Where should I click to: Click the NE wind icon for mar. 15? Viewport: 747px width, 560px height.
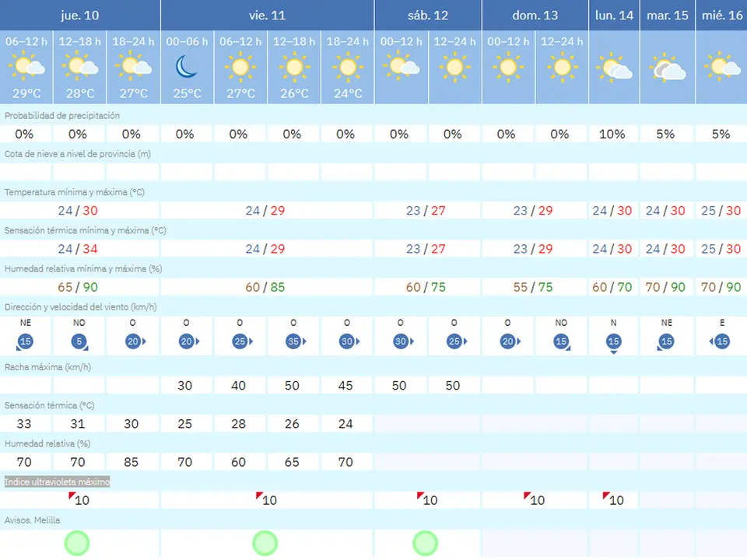click(x=665, y=342)
